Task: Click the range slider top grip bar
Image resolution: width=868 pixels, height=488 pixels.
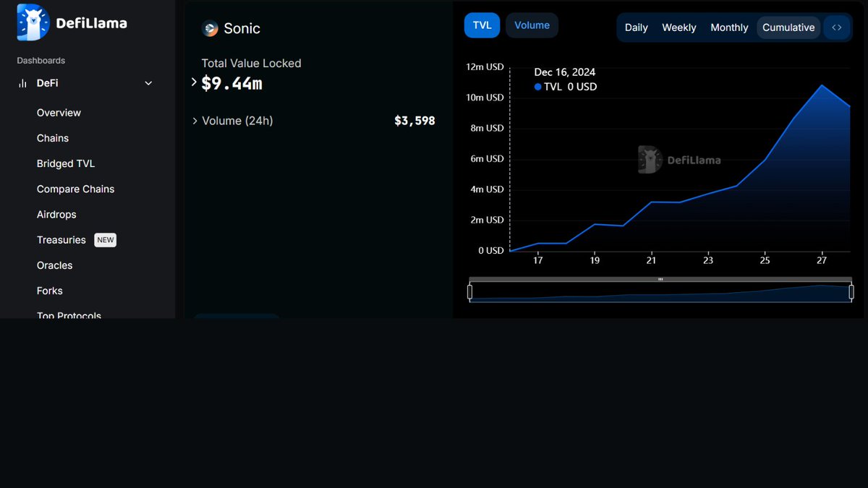Action: pyautogui.click(x=660, y=279)
